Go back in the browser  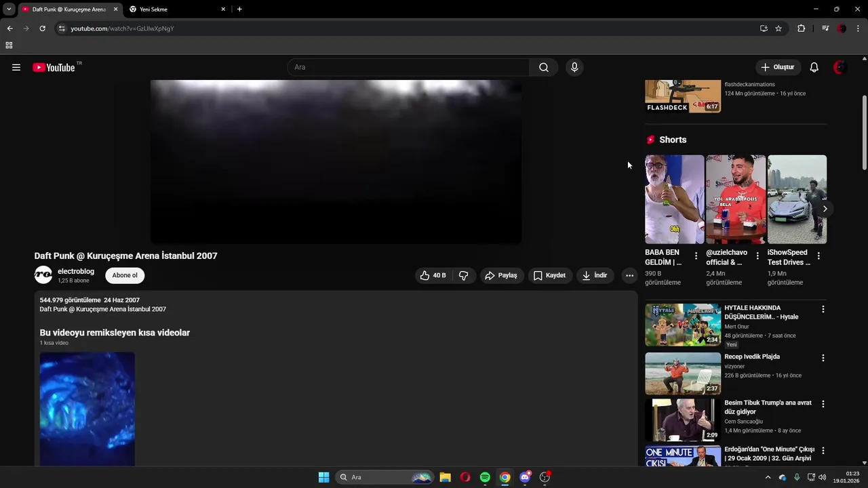[9, 28]
